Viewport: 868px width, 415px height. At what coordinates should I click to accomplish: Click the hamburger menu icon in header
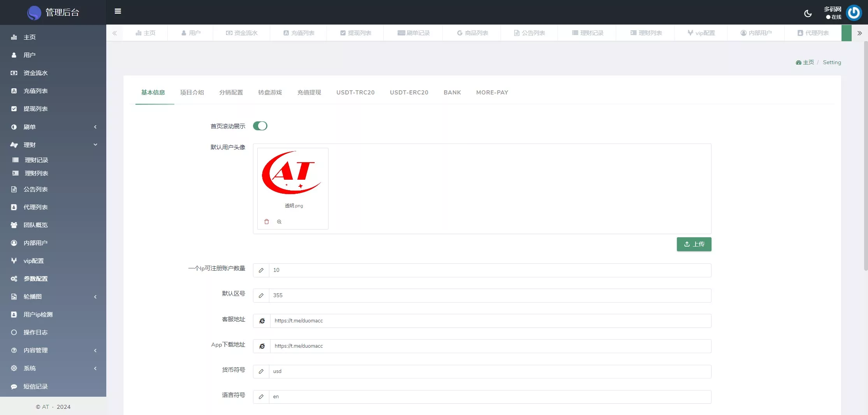click(118, 11)
